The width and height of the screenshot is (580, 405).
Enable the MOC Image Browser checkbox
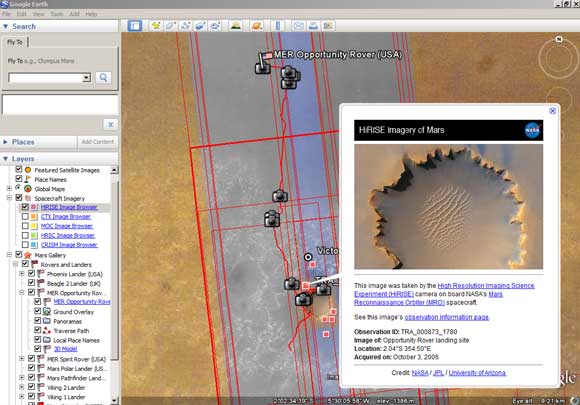pos(25,226)
